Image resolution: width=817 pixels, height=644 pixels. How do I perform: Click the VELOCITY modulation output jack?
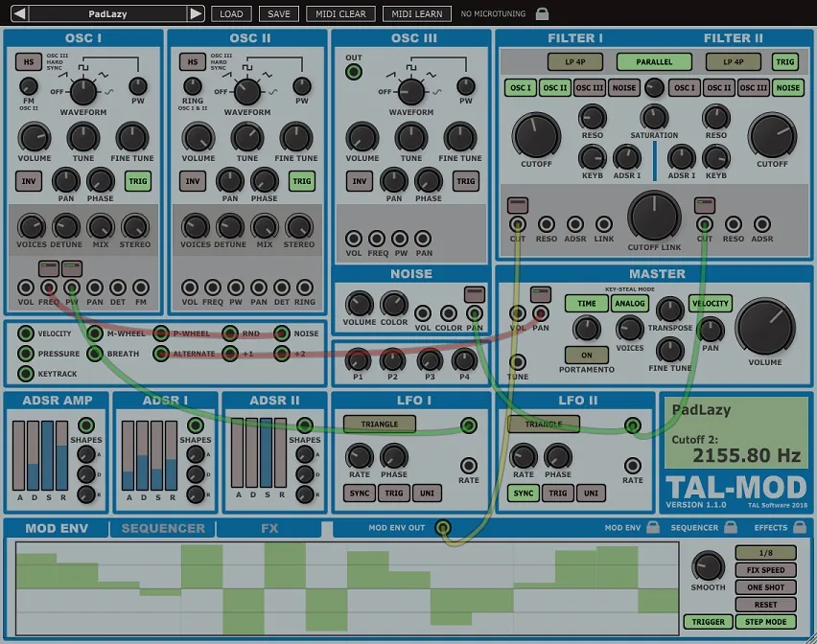[x=26, y=333]
